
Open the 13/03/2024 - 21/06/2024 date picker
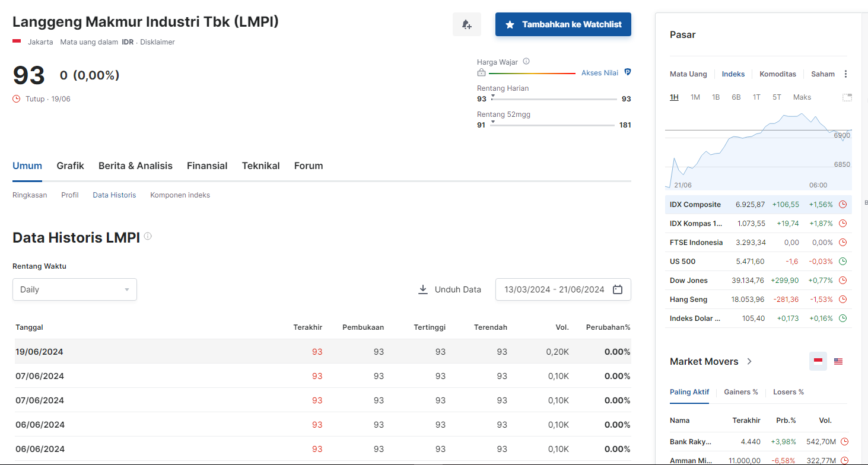tap(554, 289)
